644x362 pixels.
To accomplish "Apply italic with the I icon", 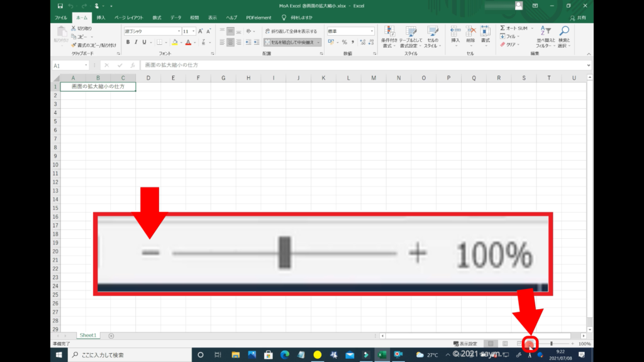I will pyautogui.click(x=136, y=42).
